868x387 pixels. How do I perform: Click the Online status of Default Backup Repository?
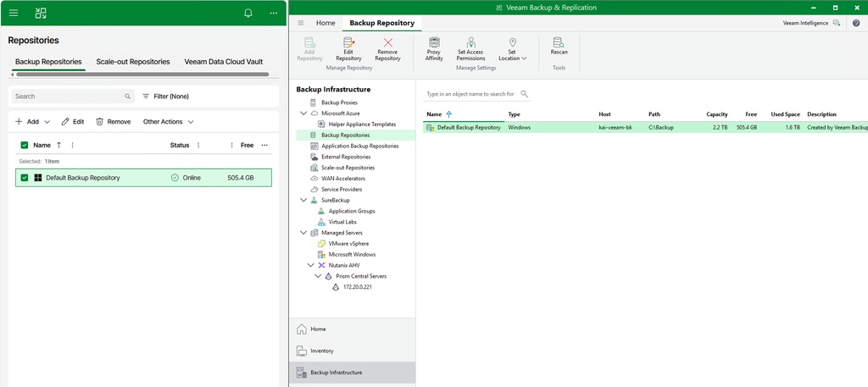tap(186, 178)
